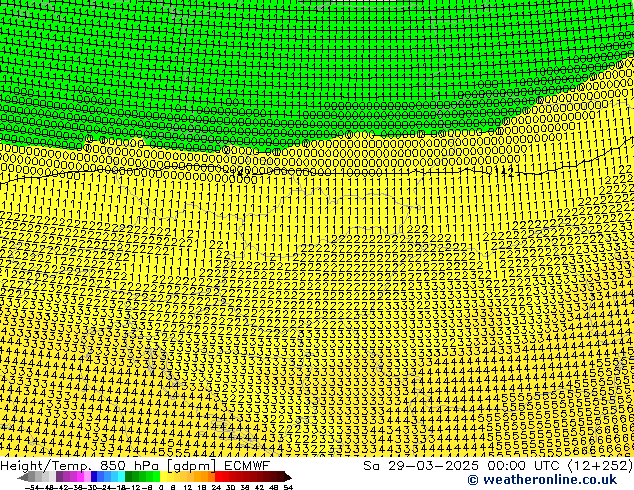Viewport: 634px width, 490px height.
Task: Select the right arrow end of color scale
Action: pos(288,477)
